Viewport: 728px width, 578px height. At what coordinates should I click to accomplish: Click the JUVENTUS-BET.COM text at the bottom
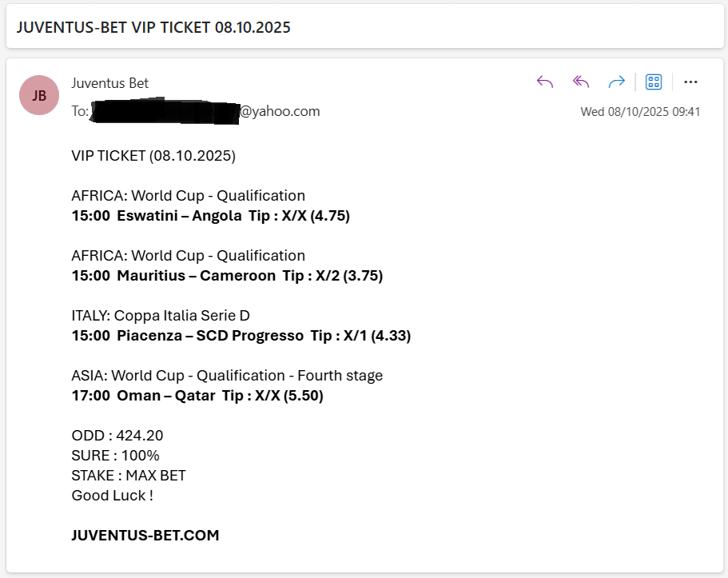(145, 536)
